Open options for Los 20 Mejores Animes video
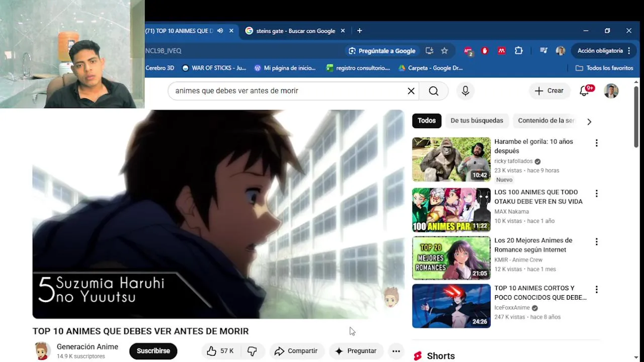Image resolution: width=644 pixels, height=362 pixels. (x=597, y=242)
